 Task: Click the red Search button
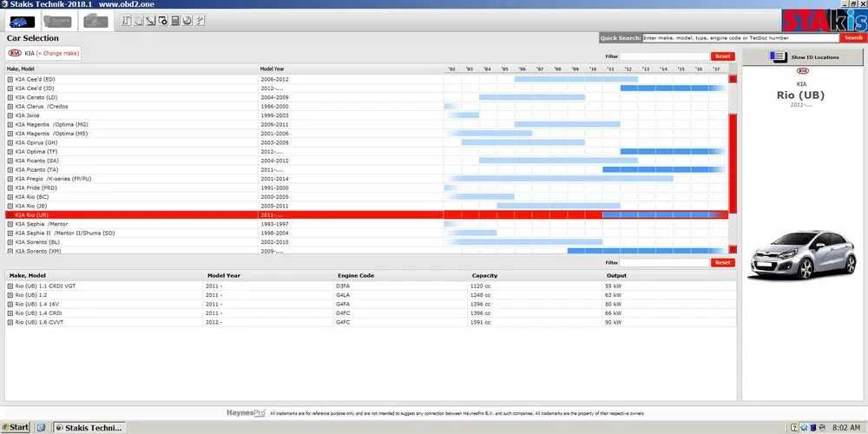point(853,37)
